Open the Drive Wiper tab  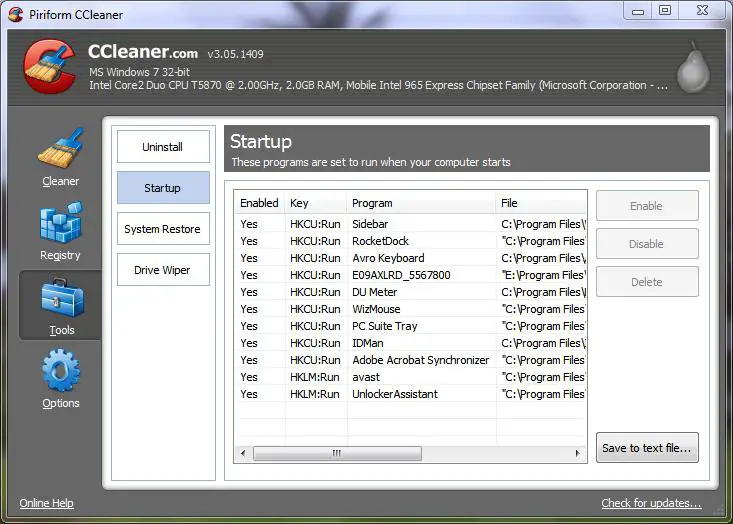(163, 270)
